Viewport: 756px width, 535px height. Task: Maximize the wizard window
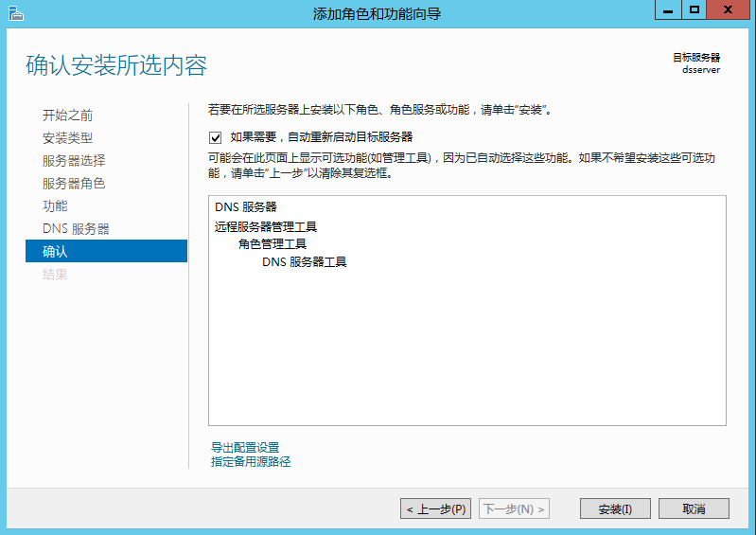[694, 9]
